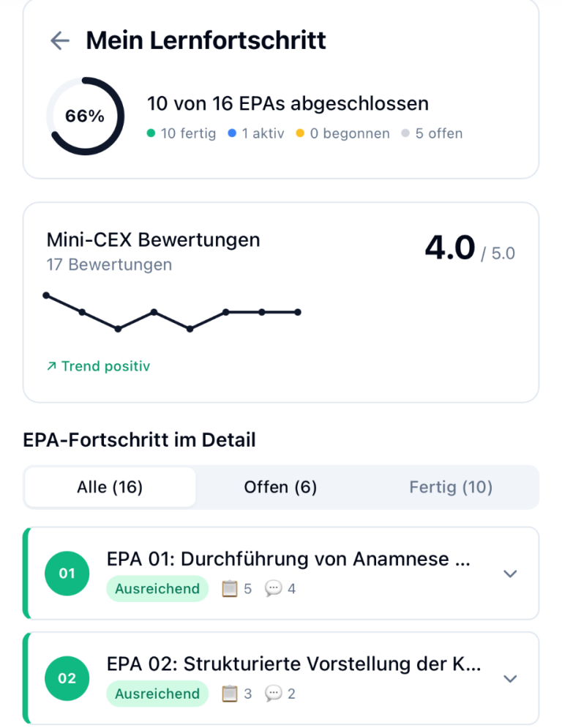This screenshot has width=562, height=728.
Task: Switch to the Fertig (10) tab
Action: 451,487
